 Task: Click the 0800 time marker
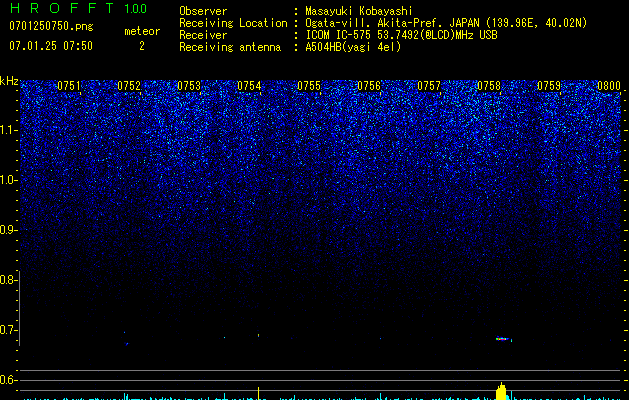pos(609,86)
